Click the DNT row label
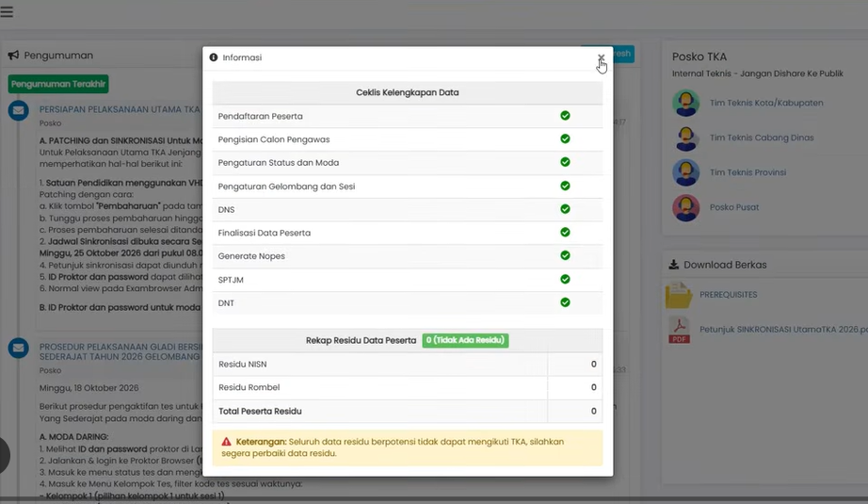 coord(226,303)
